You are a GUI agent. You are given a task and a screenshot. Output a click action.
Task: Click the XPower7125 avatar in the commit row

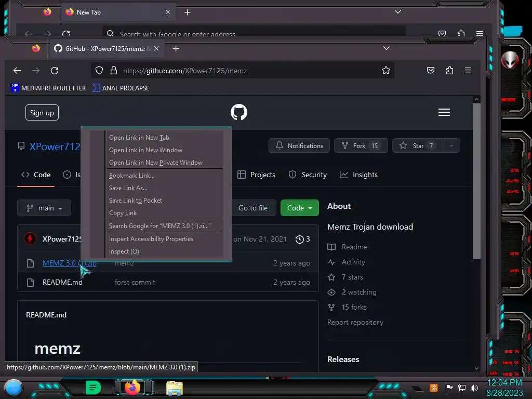30,239
